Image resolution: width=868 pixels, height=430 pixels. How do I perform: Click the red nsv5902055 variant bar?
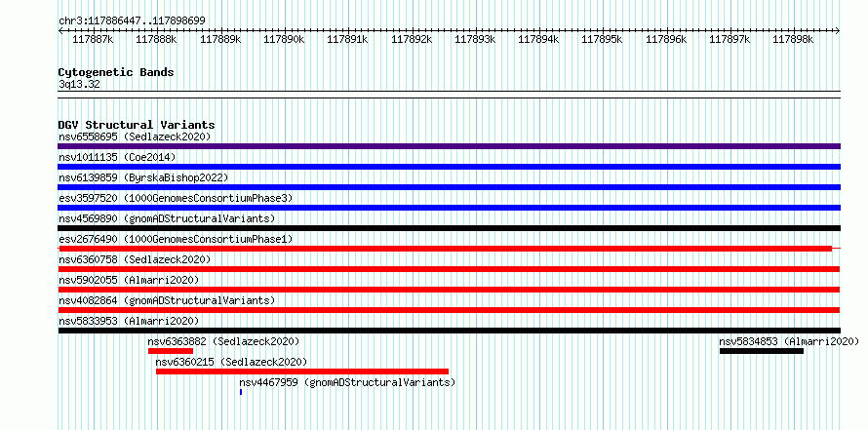(449, 290)
